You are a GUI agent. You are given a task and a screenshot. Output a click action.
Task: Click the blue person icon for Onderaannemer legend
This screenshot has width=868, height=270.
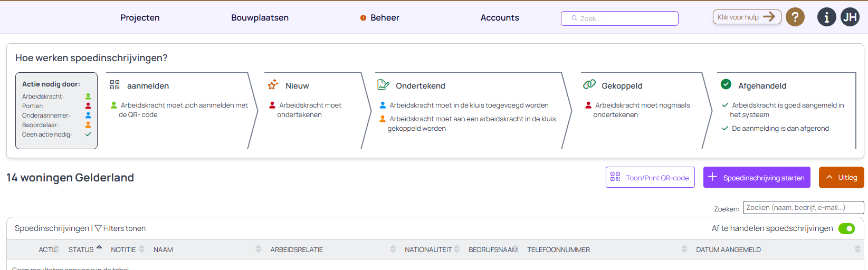(x=88, y=115)
